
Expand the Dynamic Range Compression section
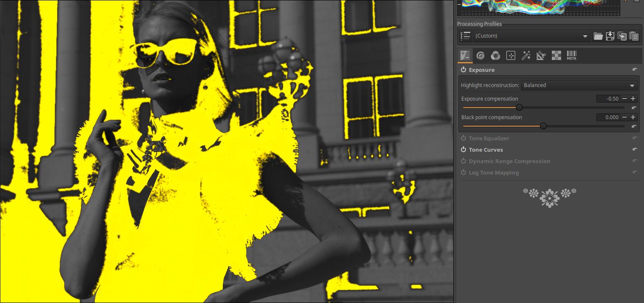click(509, 161)
